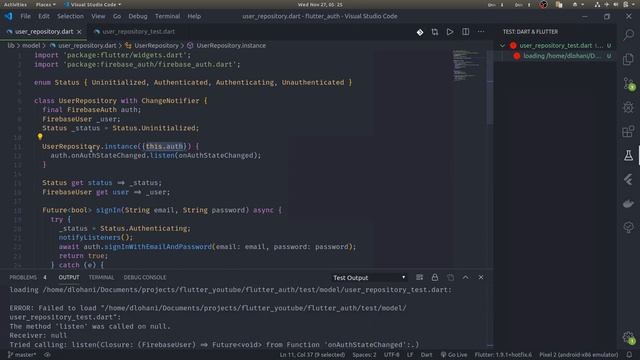Click the LF end-of-line indicator
The image size is (640, 360).
410,355
